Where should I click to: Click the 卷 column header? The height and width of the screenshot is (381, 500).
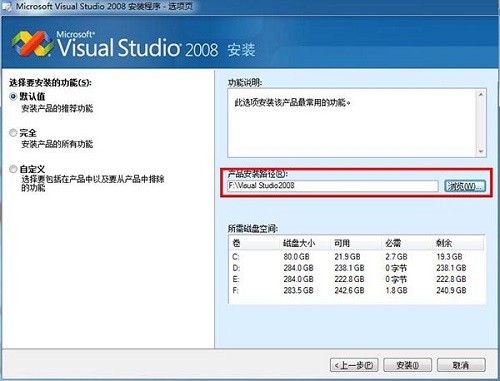click(x=254, y=243)
